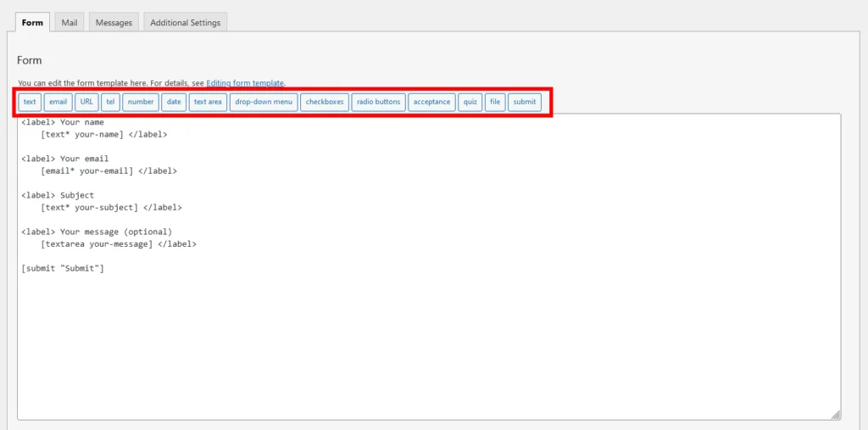Add a URL field tag
The height and width of the screenshot is (430, 868).
[86, 102]
